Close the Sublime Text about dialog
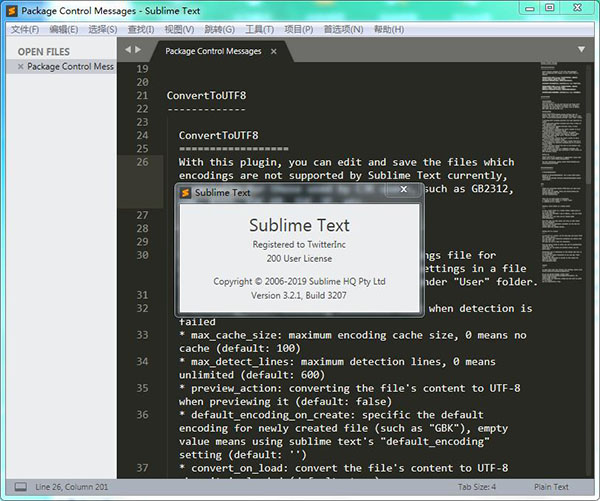600x501 pixels. click(x=403, y=189)
